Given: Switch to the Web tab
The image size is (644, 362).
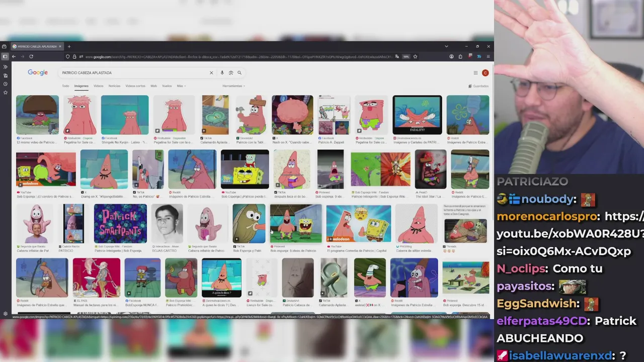Looking at the screenshot, I should pos(153,86).
